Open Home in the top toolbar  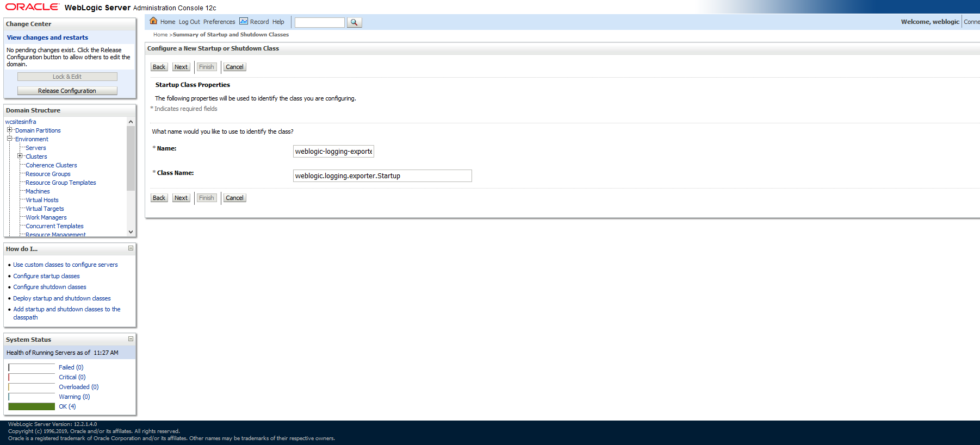(168, 22)
